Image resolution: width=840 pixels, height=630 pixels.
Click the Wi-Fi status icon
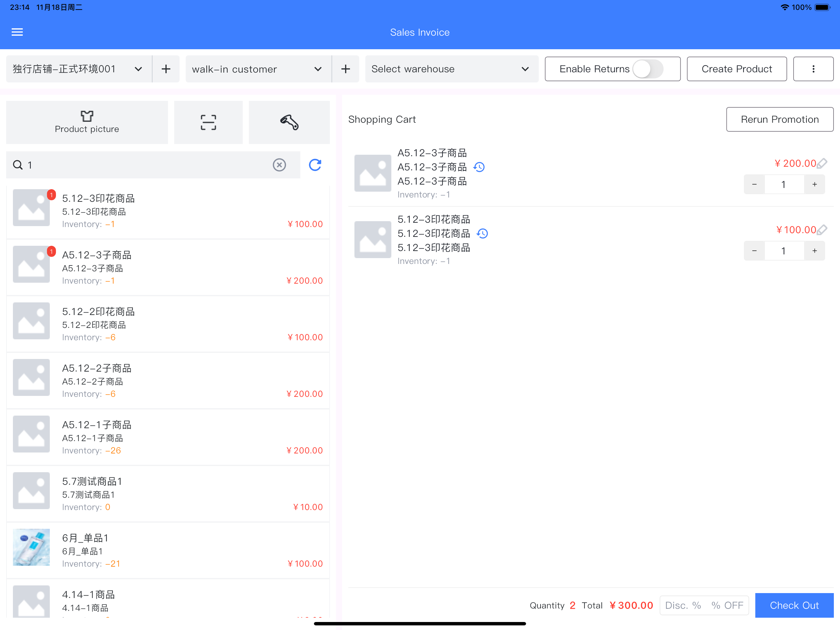(785, 7)
